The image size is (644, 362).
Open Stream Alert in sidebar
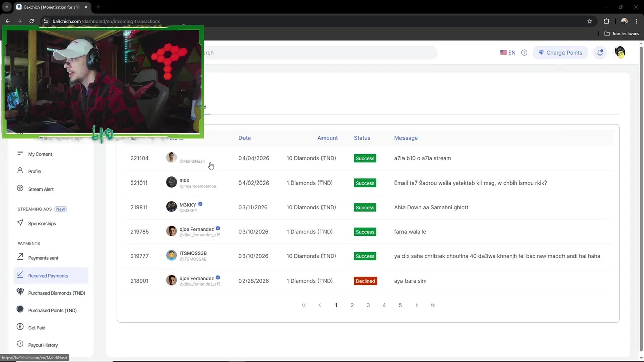point(41,189)
